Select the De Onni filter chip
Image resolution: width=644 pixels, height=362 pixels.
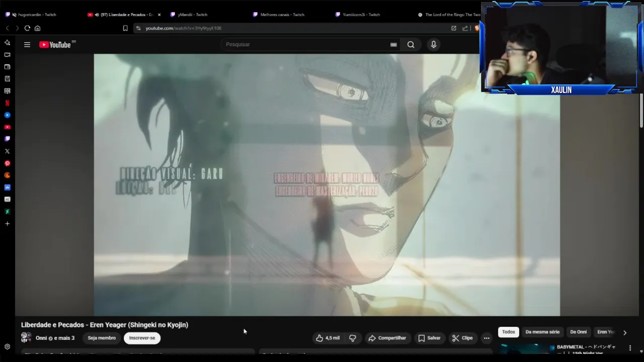(578, 332)
